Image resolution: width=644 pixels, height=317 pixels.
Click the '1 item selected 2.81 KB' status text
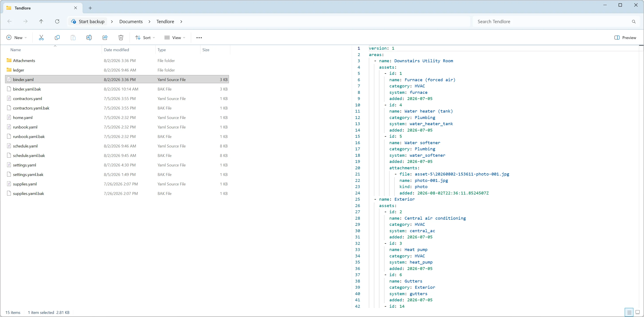click(49, 313)
